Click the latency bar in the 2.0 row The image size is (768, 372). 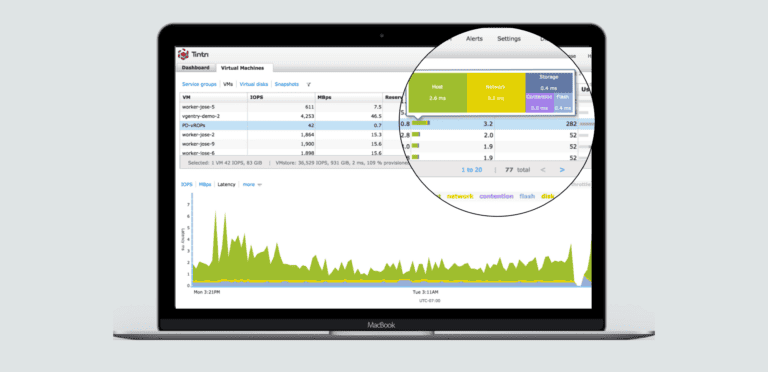[416, 135]
